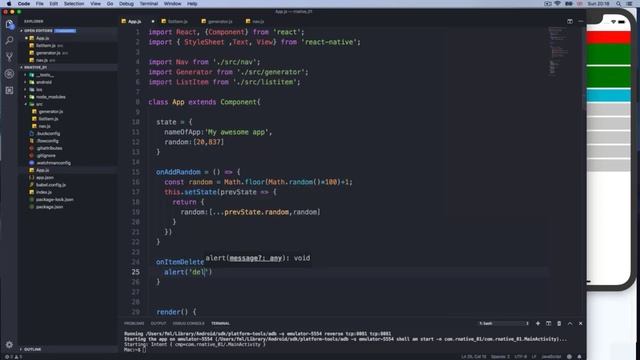Open the Explorer view in the activity bar
640x360 pixels.
9,24
